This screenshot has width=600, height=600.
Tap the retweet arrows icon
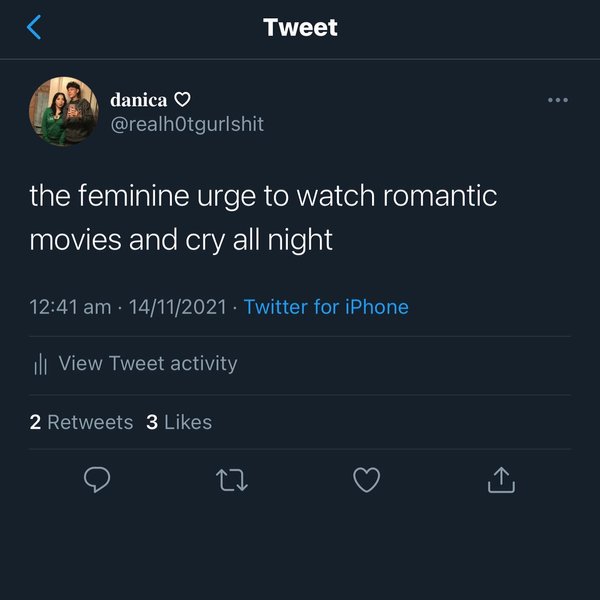[232, 481]
